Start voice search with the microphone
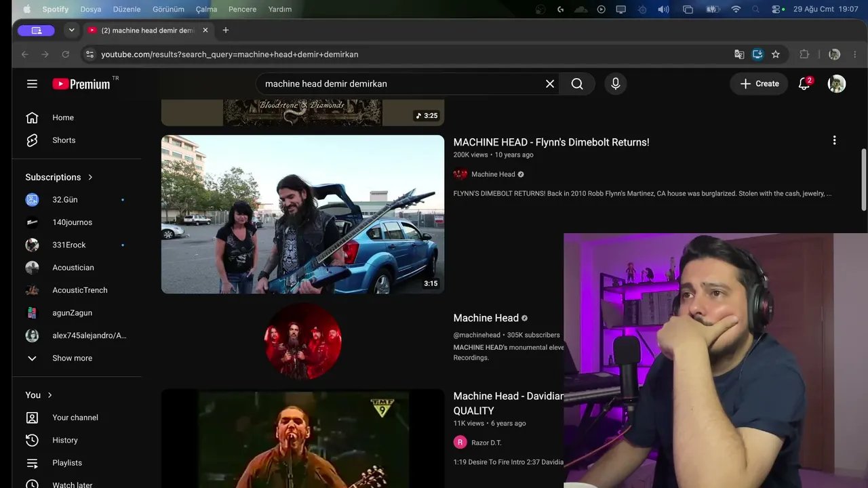This screenshot has width=868, height=488. (616, 83)
